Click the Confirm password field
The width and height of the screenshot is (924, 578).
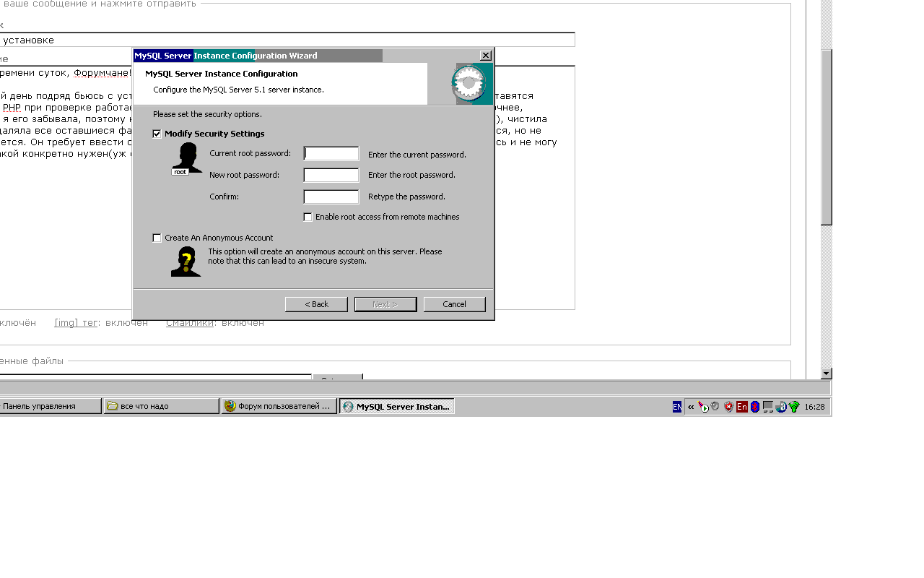click(331, 197)
